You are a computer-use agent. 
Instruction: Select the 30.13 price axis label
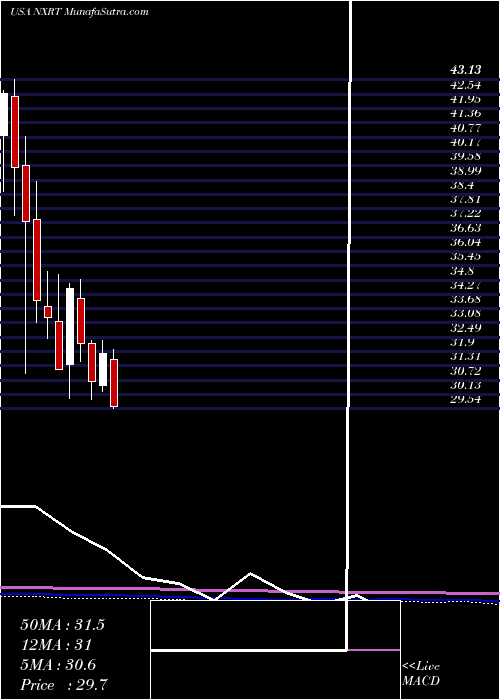[x=466, y=385]
